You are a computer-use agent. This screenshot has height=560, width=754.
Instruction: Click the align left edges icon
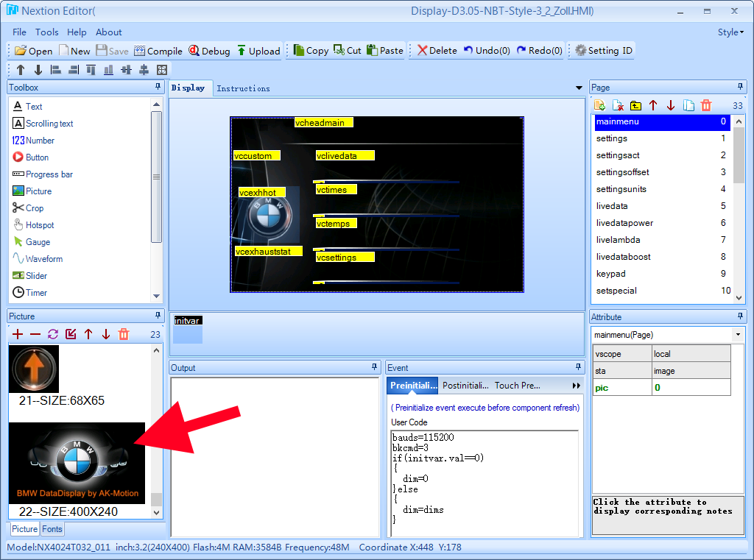click(x=56, y=70)
